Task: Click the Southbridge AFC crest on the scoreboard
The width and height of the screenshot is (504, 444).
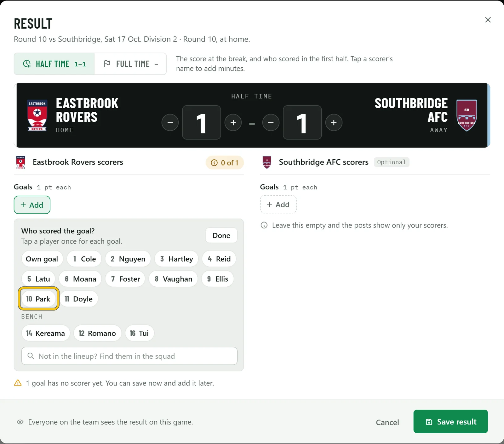Action: pyautogui.click(x=467, y=115)
